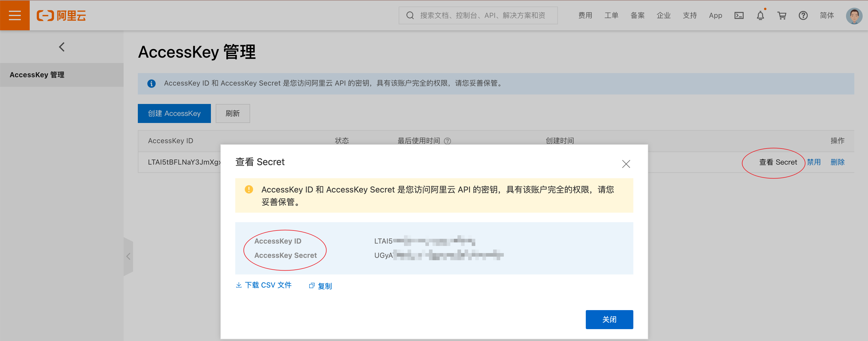
Task: Click 创建 AccessKey button
Action: 174,113
